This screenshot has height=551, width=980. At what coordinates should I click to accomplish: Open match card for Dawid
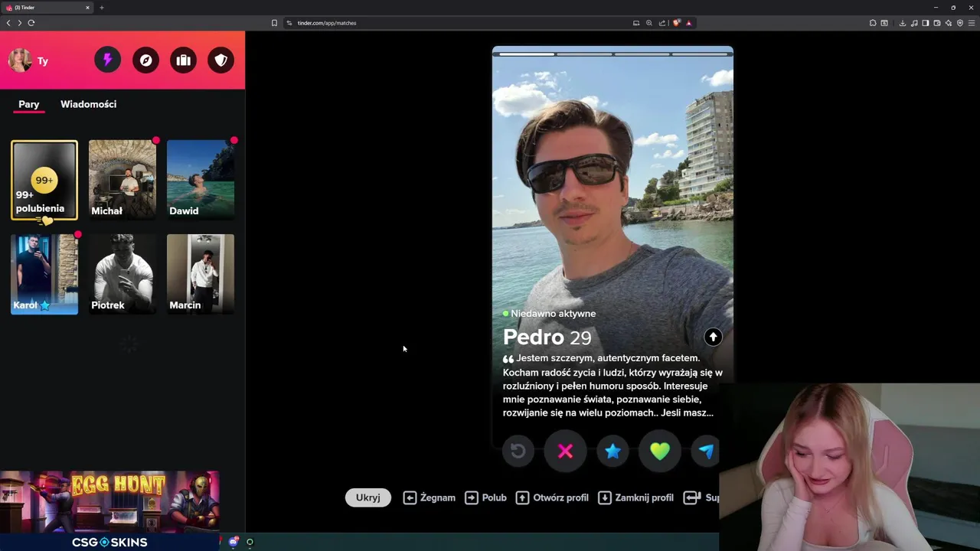201,180
